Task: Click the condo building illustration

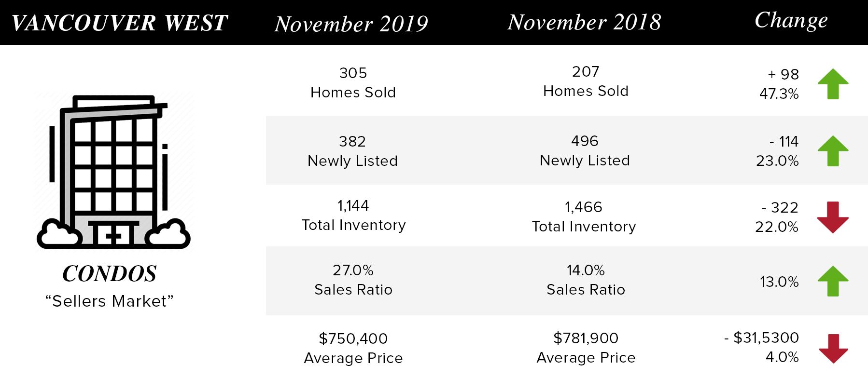Action: (x=114, y=172)
